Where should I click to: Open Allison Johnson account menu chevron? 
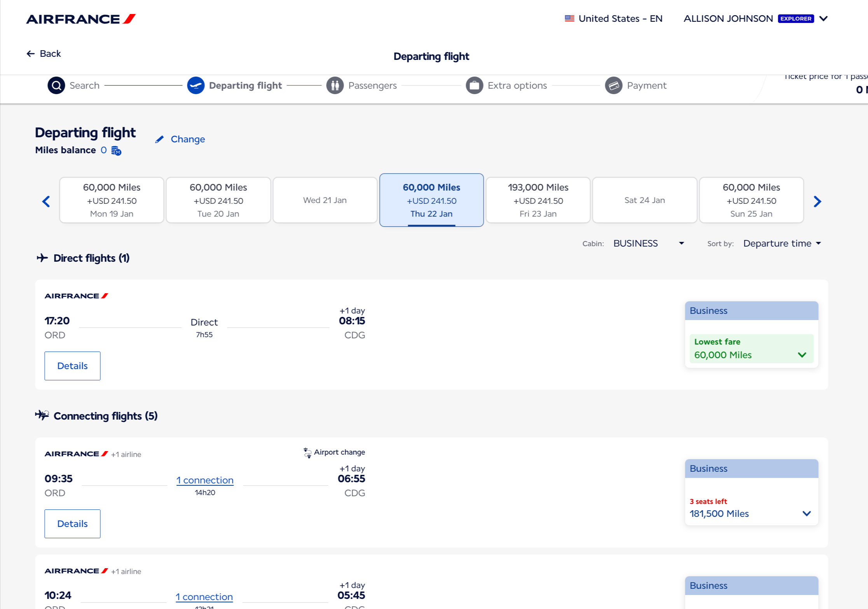(x=823, y=18)
